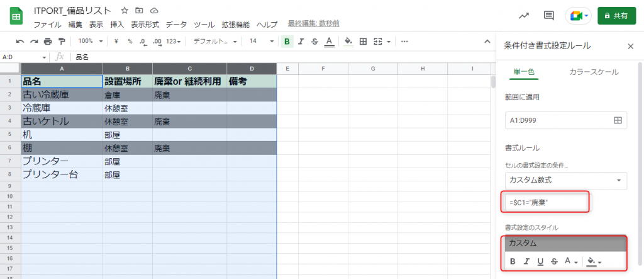Screen dimensions: 644x279
Task: Decrease decimal places
Action: (x=143, y=42)
